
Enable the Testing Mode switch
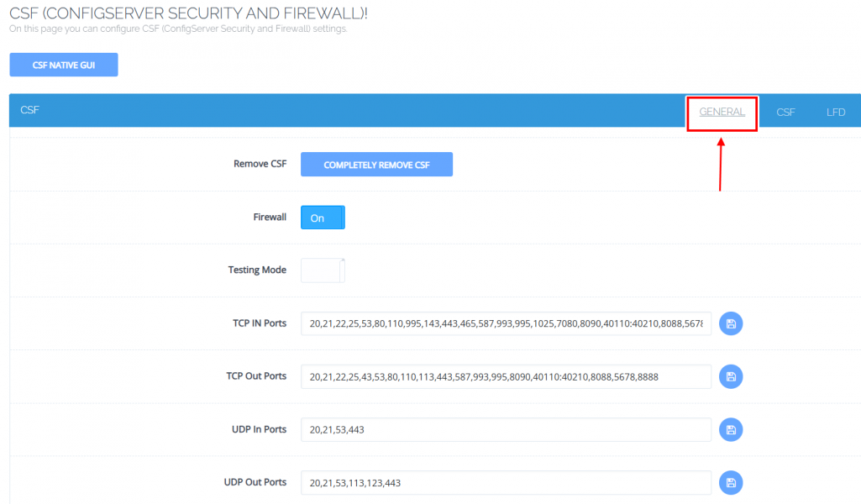323,270
